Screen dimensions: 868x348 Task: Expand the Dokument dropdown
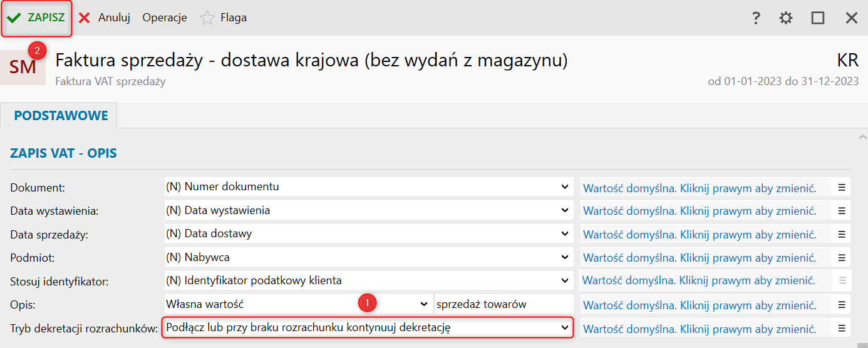[565, 187]
